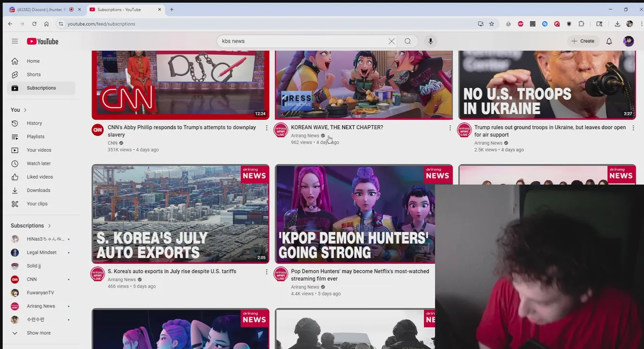This screenshot has width=644, height=349.
Task: Open Your videos in the sidebar
Action: (x=42, y=150)
